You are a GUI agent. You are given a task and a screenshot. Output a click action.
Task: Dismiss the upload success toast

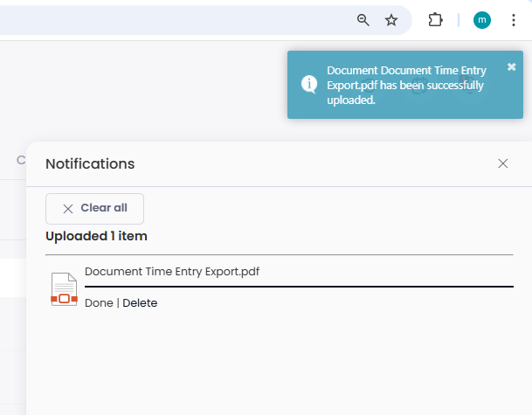(512, 66)
